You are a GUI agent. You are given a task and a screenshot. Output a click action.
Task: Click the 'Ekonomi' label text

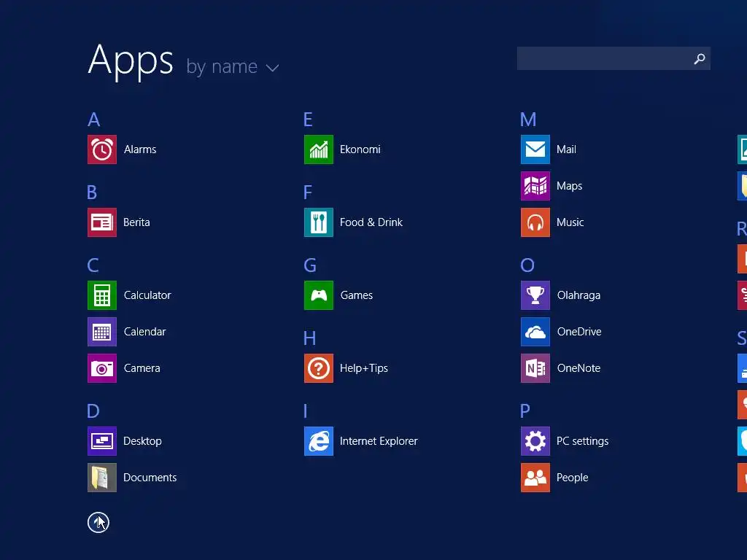pyautogui.click(x=360, y=149)
